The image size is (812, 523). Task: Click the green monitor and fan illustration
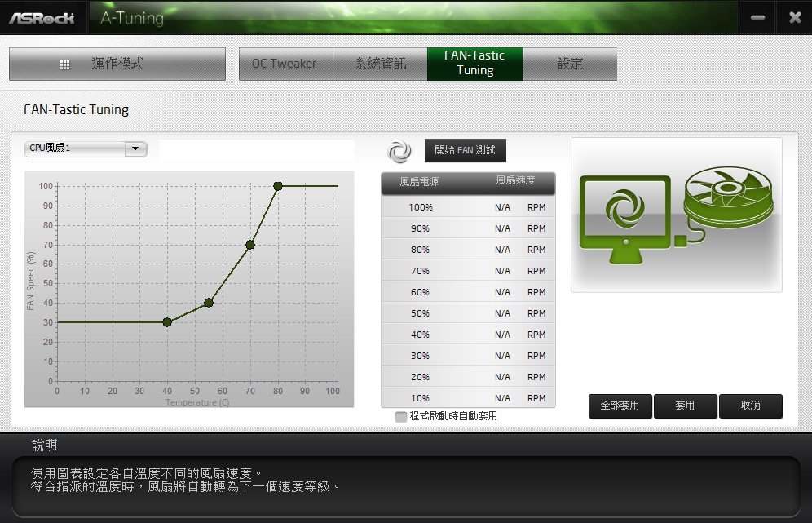(x=677, y=215)
